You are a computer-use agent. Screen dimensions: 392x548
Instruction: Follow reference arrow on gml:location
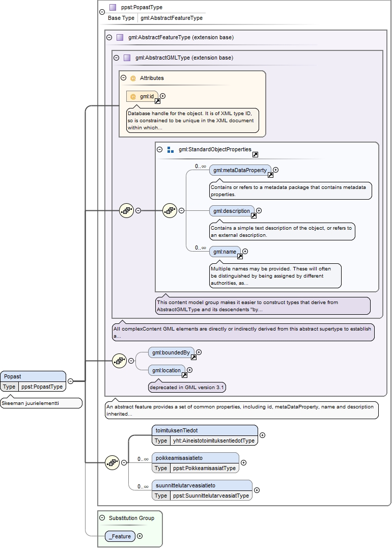point(184,375)
